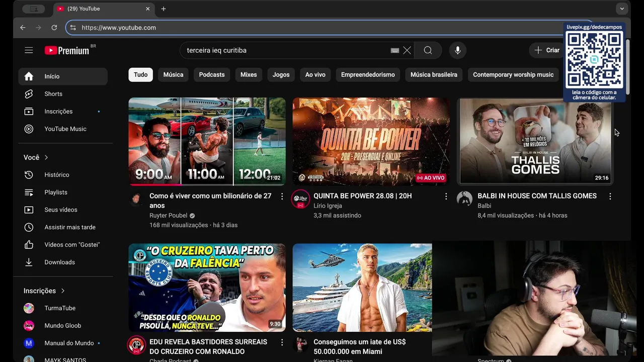This screenshot has height=362, width=644.
Task: Open the tab list dropdown arrow
Action: (622, 9)
